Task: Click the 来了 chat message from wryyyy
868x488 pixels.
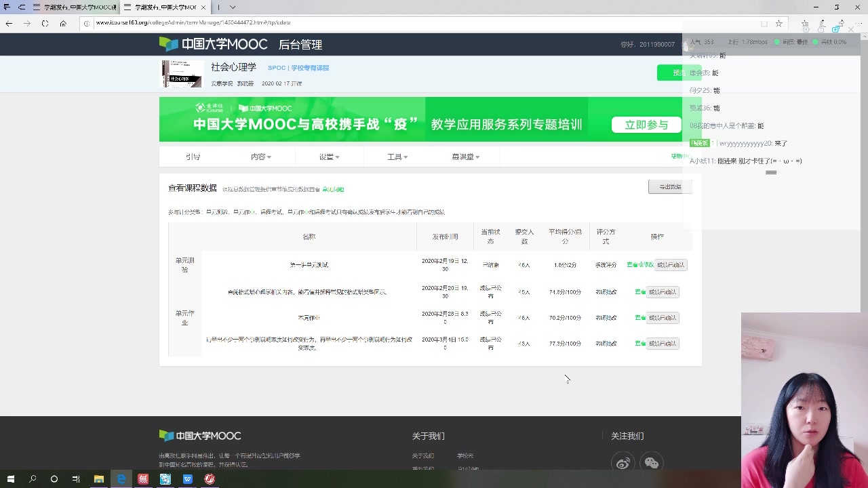Action: pos(738,144)
